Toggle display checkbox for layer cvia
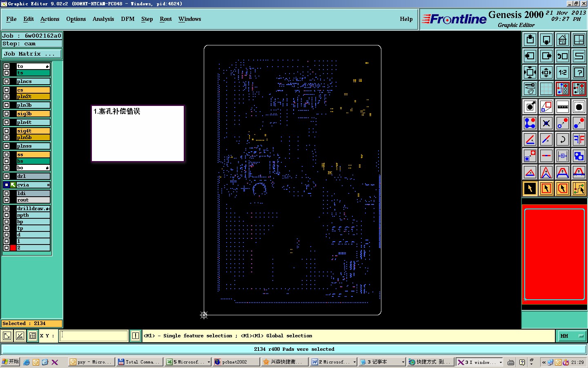 [7, 185]
